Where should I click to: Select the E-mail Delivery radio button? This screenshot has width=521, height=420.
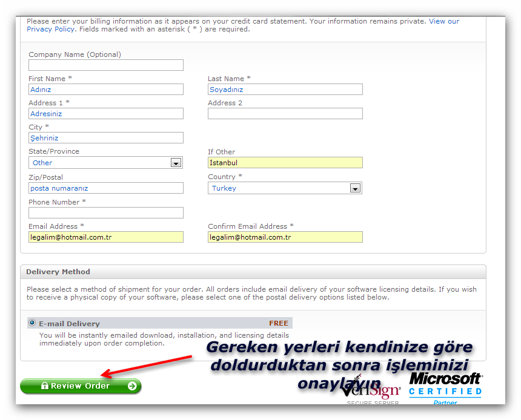click(x=32, y=323)
